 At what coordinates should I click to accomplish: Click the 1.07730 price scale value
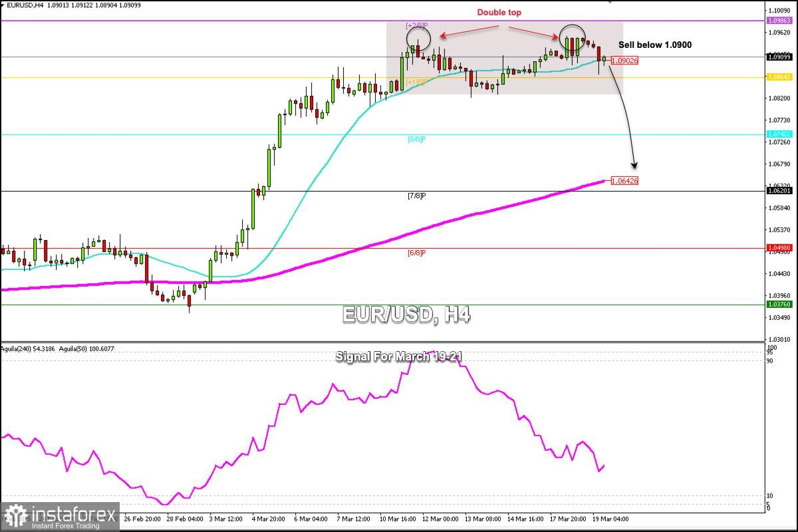coord(778,120)
